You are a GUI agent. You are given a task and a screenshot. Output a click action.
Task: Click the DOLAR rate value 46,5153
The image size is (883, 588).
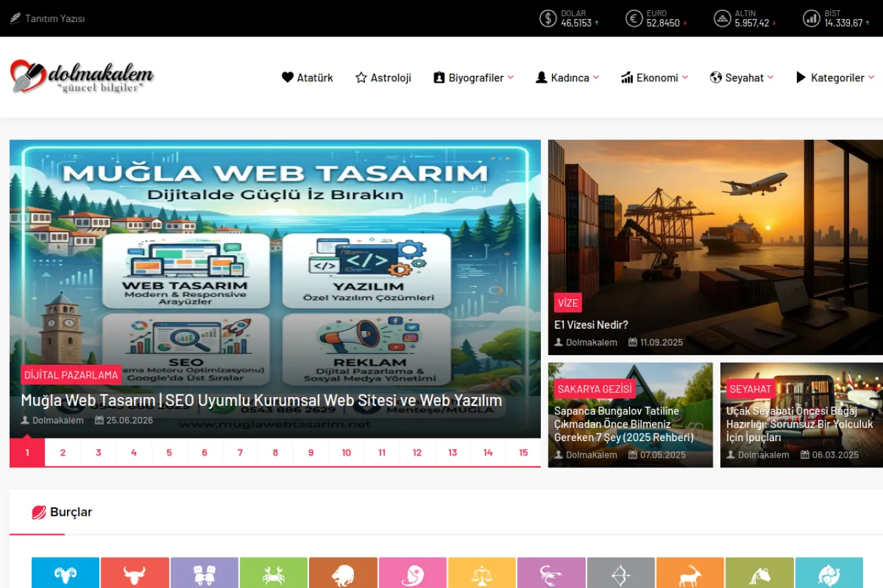click(576, 23)
